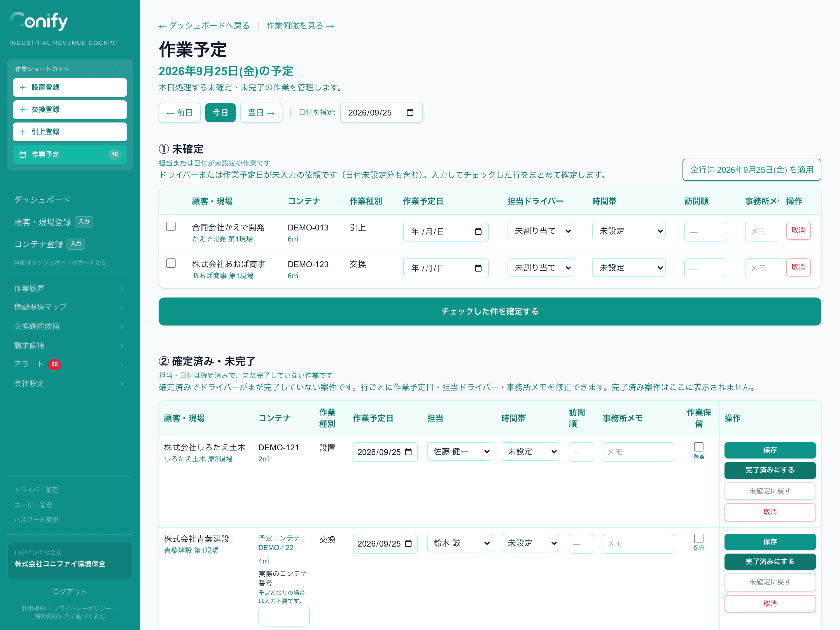Open driver dropdown for 株式会社あおば商事 row
Viewport: 840px width, 630px height.
click(x=540, y=268)
